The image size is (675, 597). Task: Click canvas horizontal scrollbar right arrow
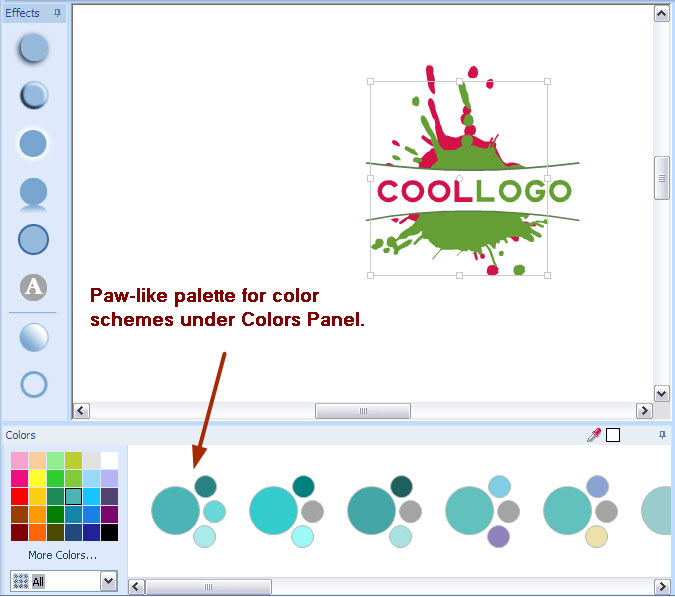(x=644, y=411)
